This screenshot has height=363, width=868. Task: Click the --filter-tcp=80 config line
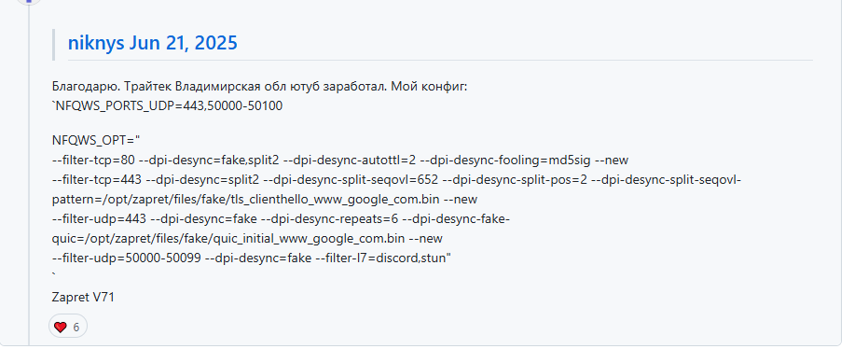340,161
